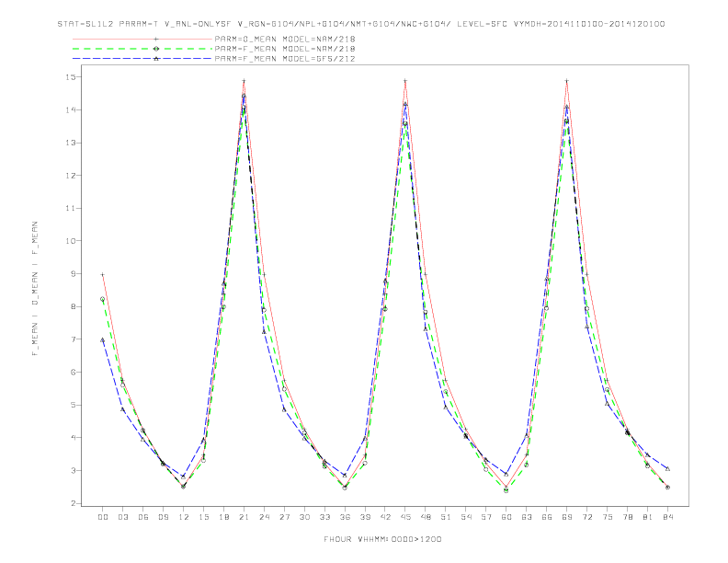The image size is (728, 563).
Task: Click x-axis forecast hour label 81
Action: click(x=648, y=517)
